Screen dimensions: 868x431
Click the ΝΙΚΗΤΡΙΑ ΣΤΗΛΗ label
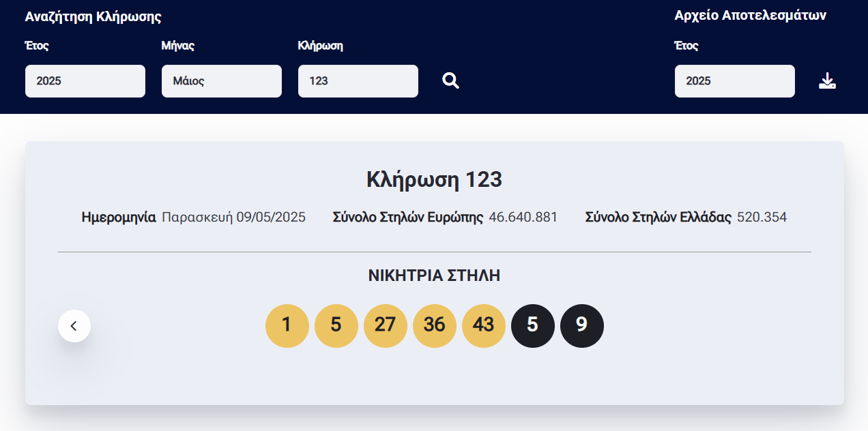[x=435, y=276]
